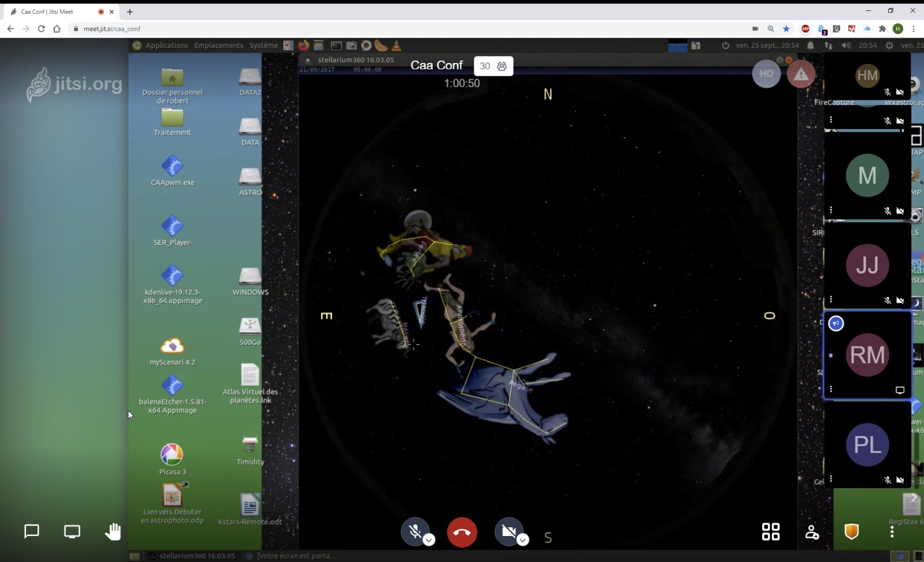Image resolution: width=924 pixels, height=562 pixels.
Task: Click the Traitement folder on the shared desktop
Action: pyautogui.click(x=172, y=122)
